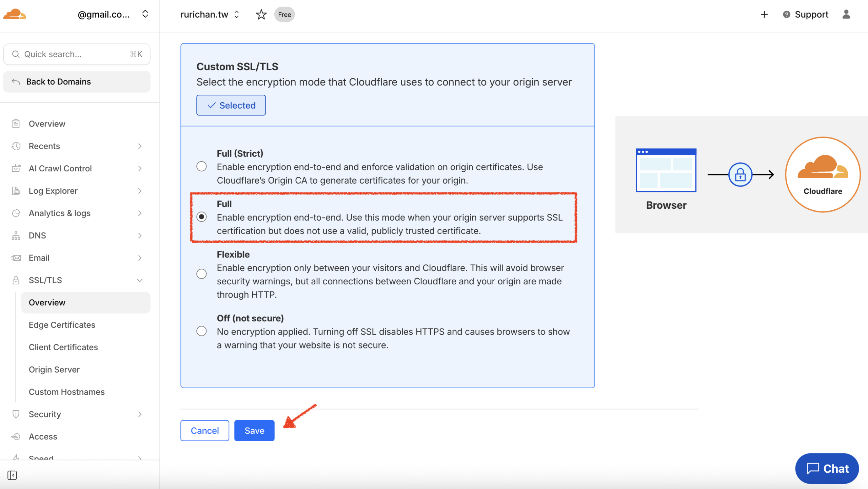This screenshot has width=868, height=489.
Task: Expand the DNS sidebar section
Action: click(x=140, y=236)
